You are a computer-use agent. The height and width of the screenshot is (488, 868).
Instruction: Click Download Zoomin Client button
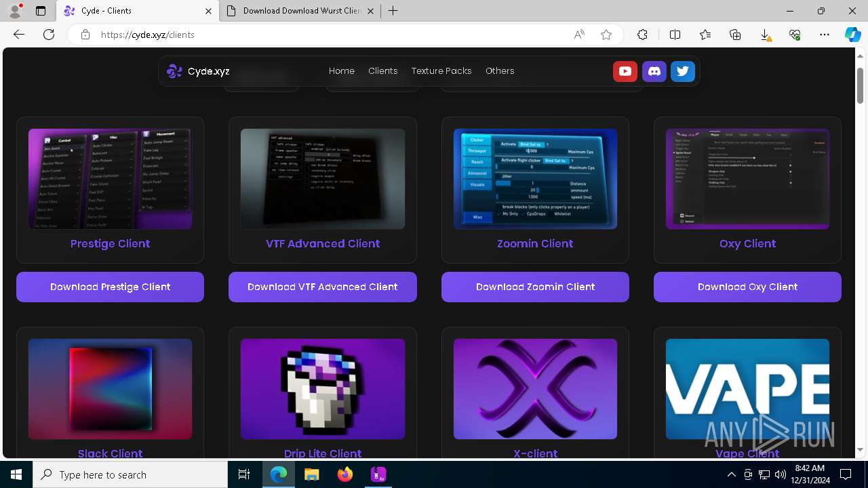(535, 287)
